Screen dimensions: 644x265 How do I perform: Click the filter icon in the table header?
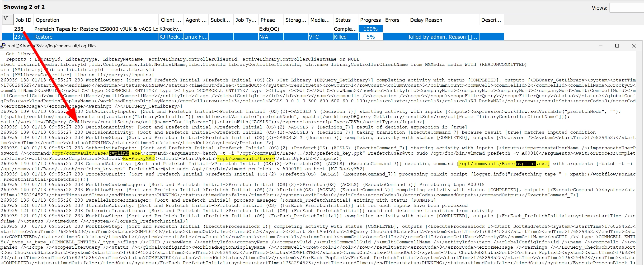(x=7, y=19)
